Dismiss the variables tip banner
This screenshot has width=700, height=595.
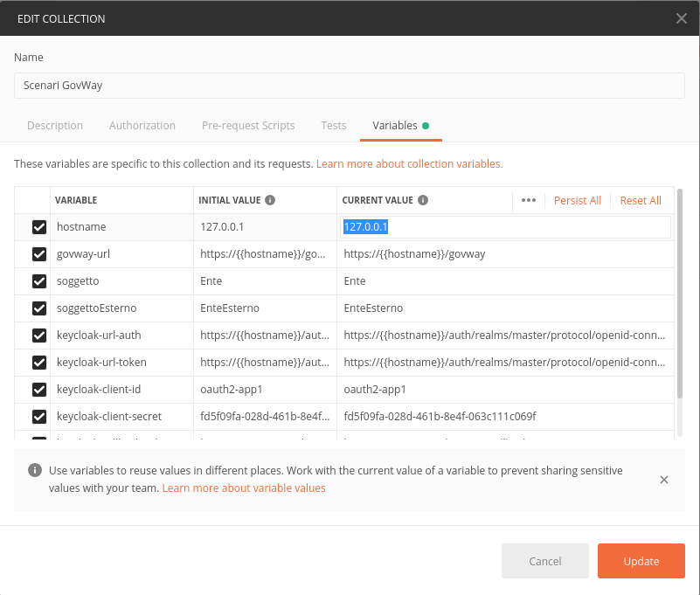point(664,480)
